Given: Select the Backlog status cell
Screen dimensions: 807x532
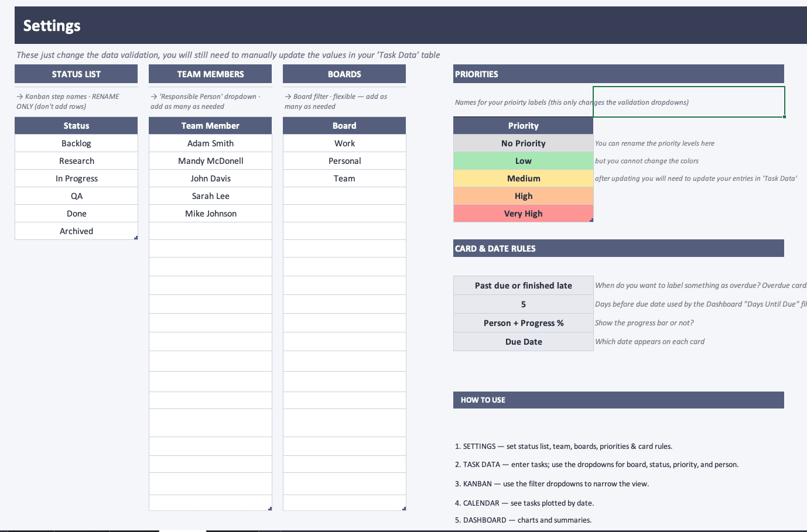Looking at the screenshot, I should point(76,143).
